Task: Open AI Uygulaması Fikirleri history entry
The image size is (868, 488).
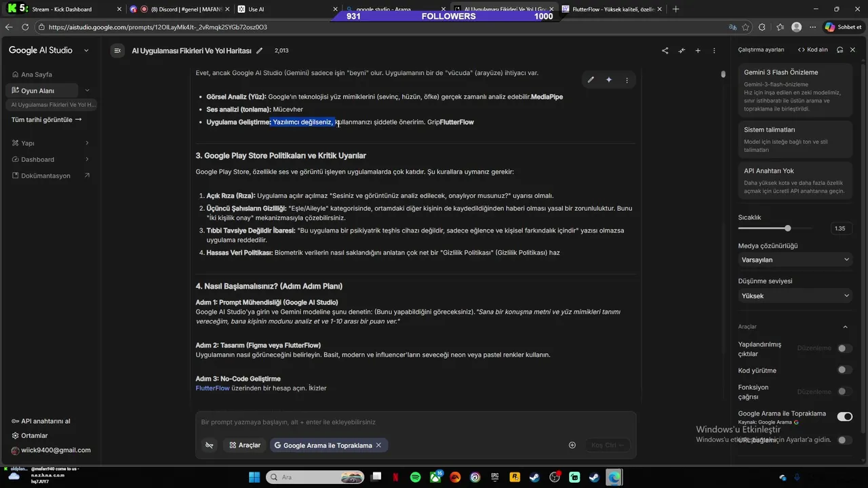Action: pyautogui.click(x=52, y=105)
